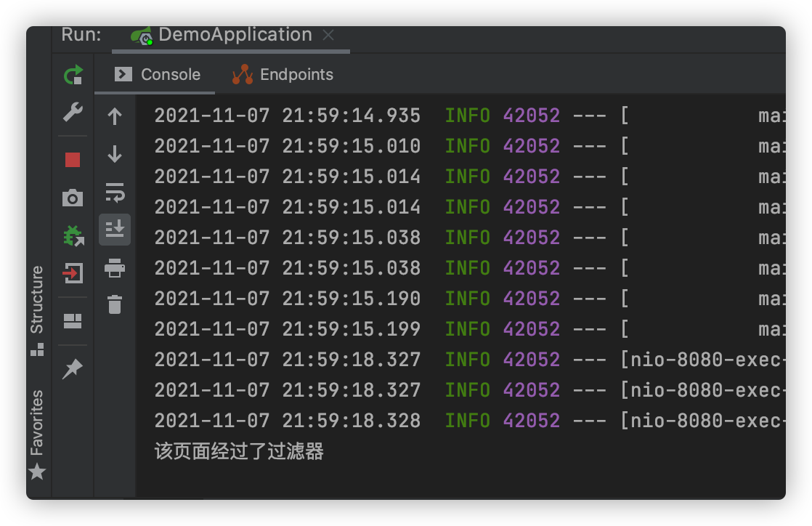Go down the stack trace with the down arrow
Viewport: 812px width, 526px height.
click(115, 154)
